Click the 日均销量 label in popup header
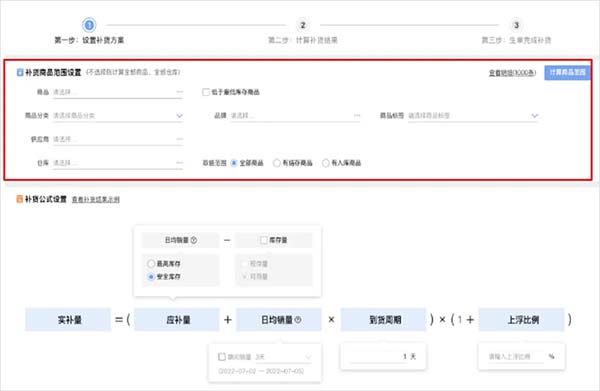This screenshot has height=391, width=600. [x=177, y=240]
